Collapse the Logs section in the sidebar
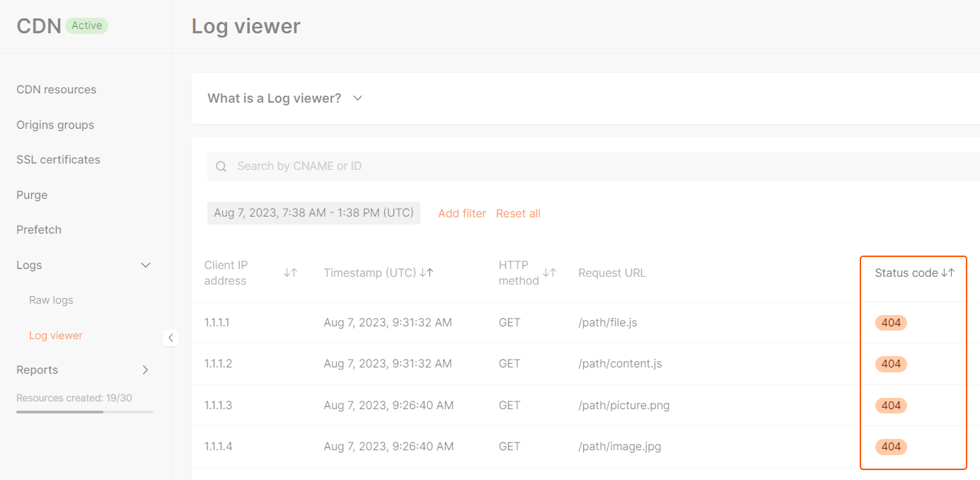The image size is (980, 480). coord(145,265)
